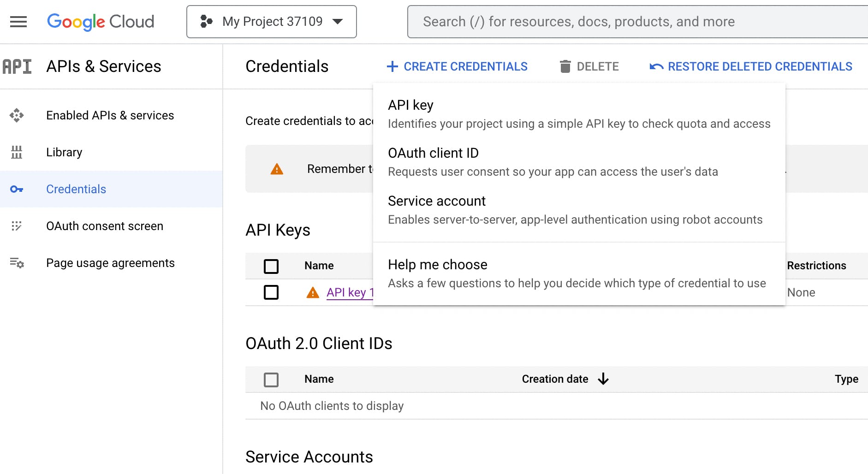The width and height of the screenshot is (868, 474).
Task: Click the Credentials key icon
Action: [x=17, y=189]
